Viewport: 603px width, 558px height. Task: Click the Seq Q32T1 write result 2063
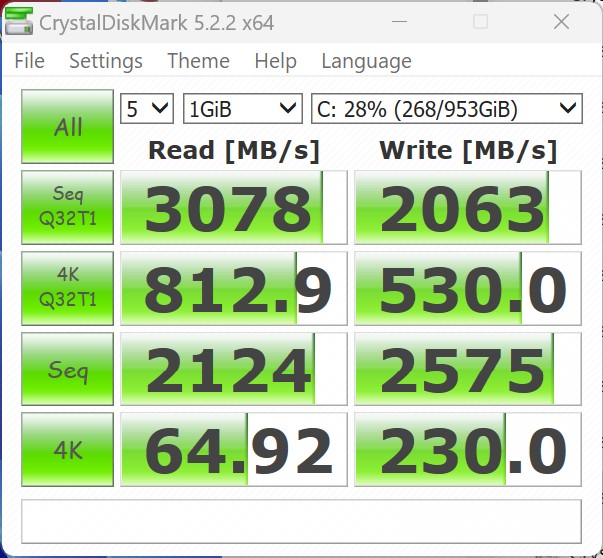click(x=468, y=207)
